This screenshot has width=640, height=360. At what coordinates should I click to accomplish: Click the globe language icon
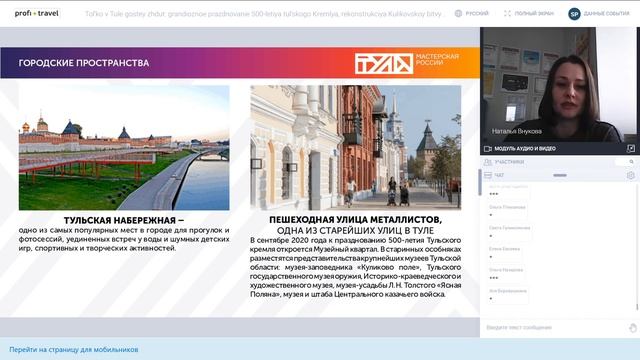[x=458, y=13]
